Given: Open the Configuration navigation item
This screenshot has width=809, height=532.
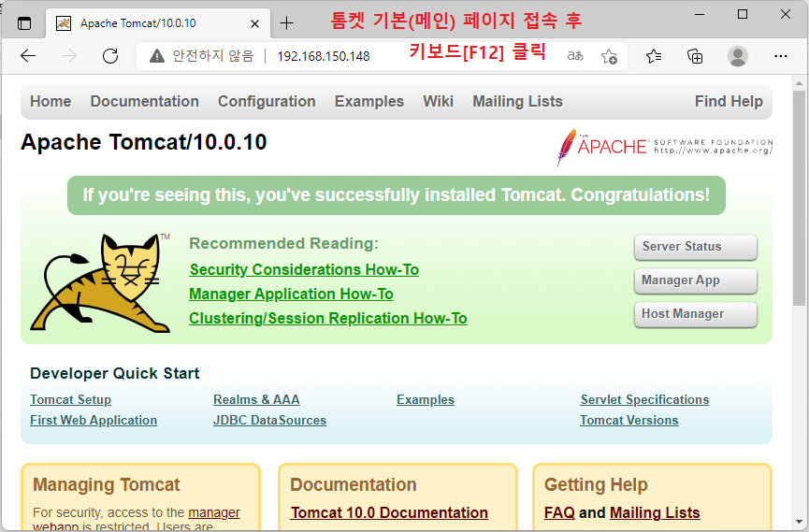Looking at the screenshot, I should pos(267,101).
